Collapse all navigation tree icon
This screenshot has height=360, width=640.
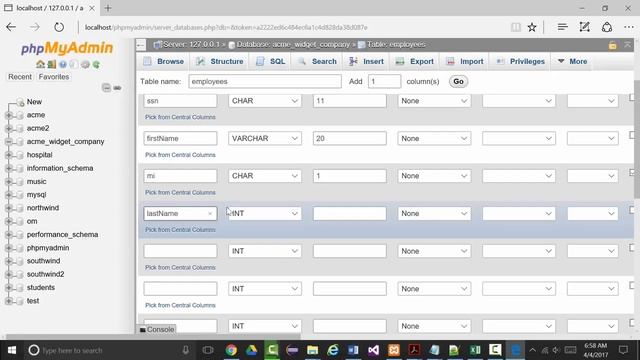[106, 88]
